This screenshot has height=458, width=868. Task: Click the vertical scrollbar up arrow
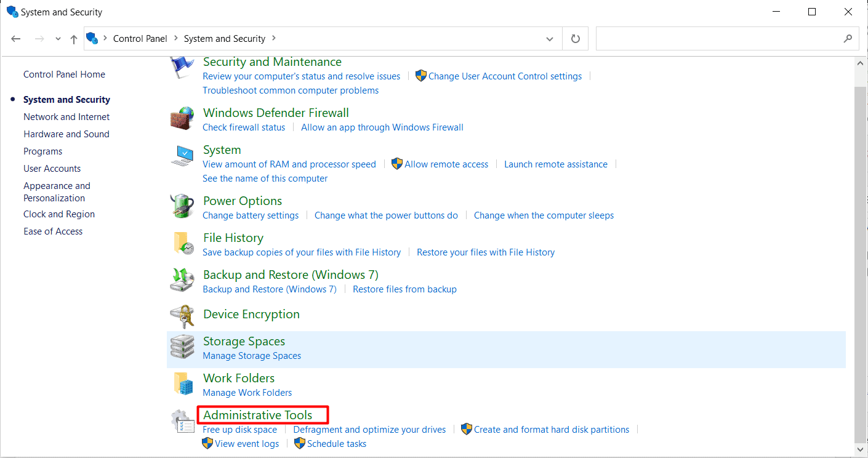click(861, 62)
